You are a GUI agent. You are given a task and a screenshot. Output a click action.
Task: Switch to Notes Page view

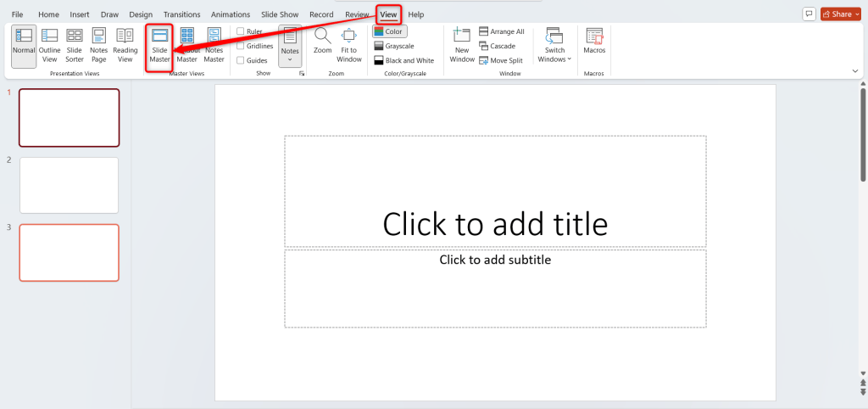(x=99, y=46)
